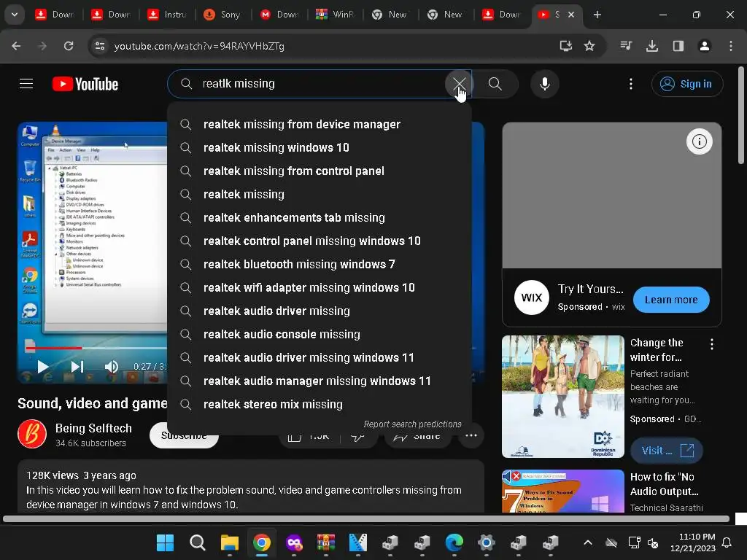The height and width of the screenshot is (560, 747).
Task: Select suggestion 'realtek audio driver missing'
Action: pos(320,311)
